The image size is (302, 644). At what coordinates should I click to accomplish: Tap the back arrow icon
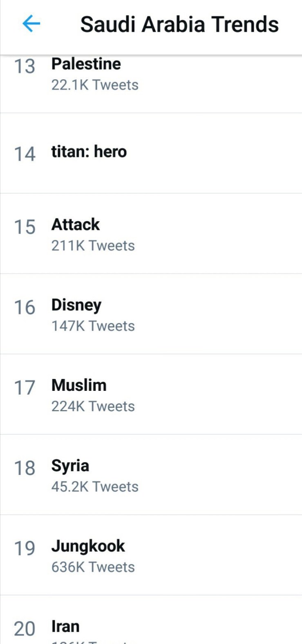pyautogui.click(x=31, y=24)
